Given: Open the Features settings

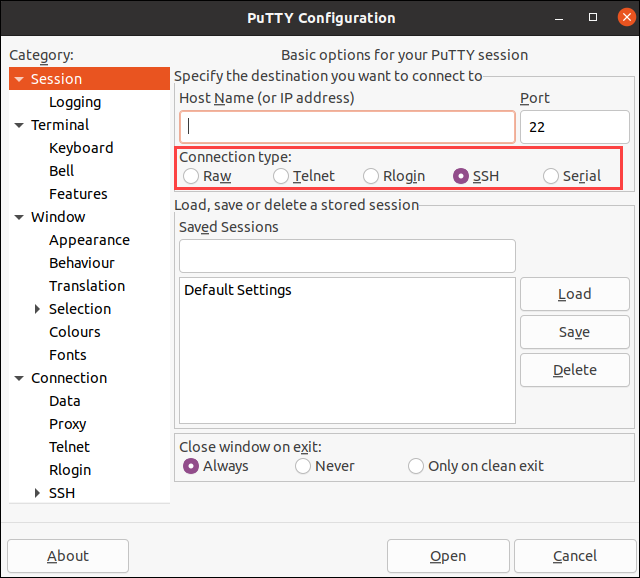Looking at the screenshot, I should pos(78,194).
